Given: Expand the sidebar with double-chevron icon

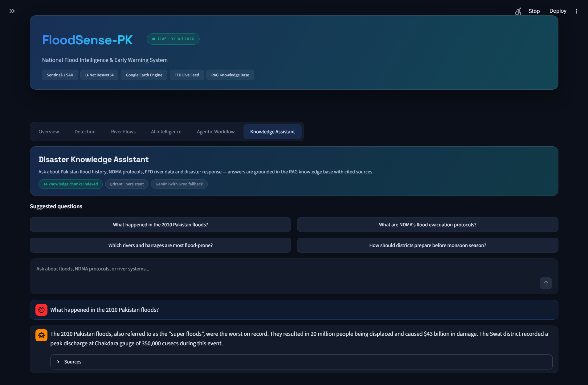Looking at the screenshot, I should 12,11.
